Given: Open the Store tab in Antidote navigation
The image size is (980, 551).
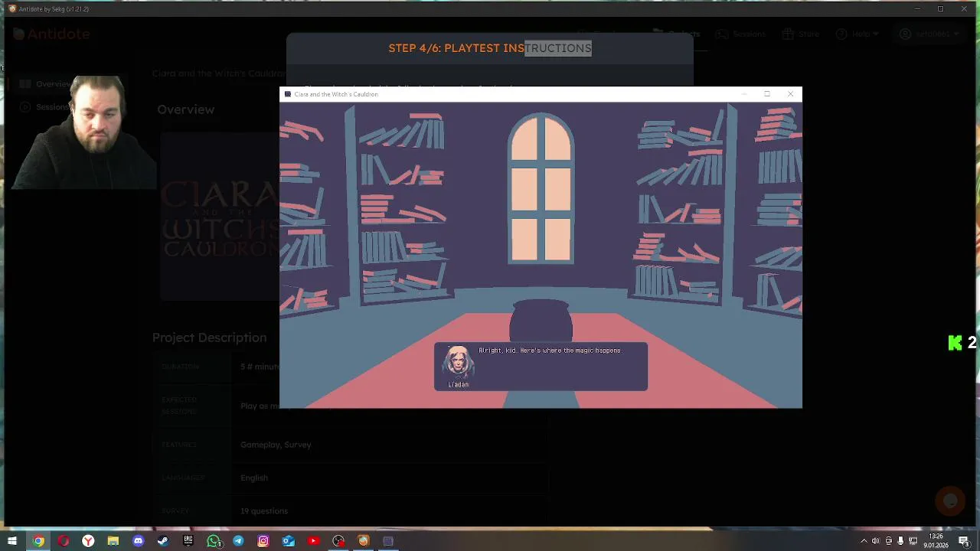Looking at the screenshot, I should coord(801,34).
